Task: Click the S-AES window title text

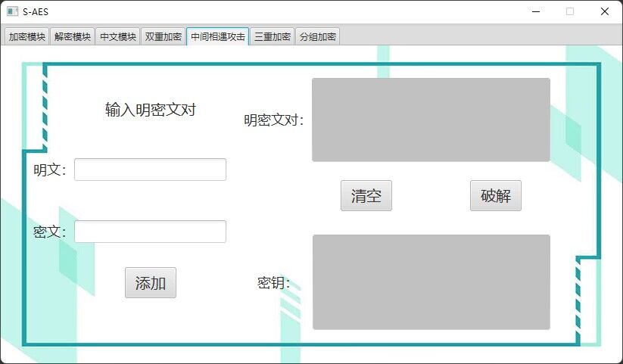Action: click(x=36, y=11)
